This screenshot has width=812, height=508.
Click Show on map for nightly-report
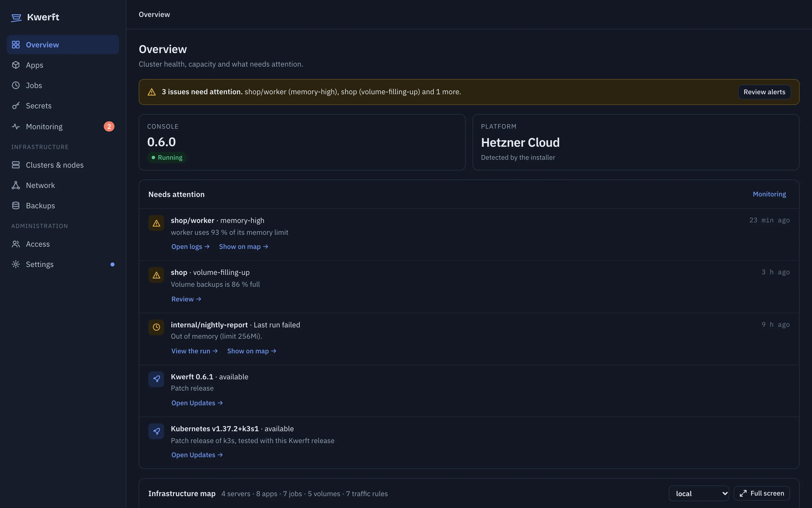tap(252, 351)
